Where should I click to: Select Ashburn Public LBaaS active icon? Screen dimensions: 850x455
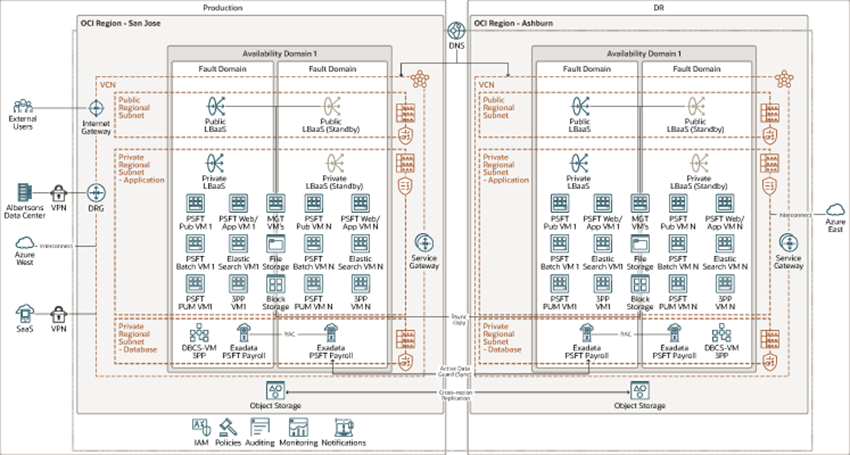580,106
